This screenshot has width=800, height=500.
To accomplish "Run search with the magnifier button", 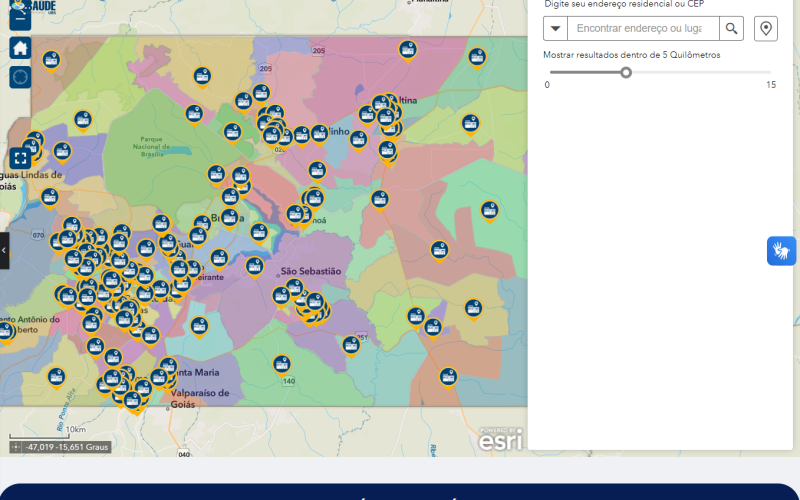I will [732, 29].
